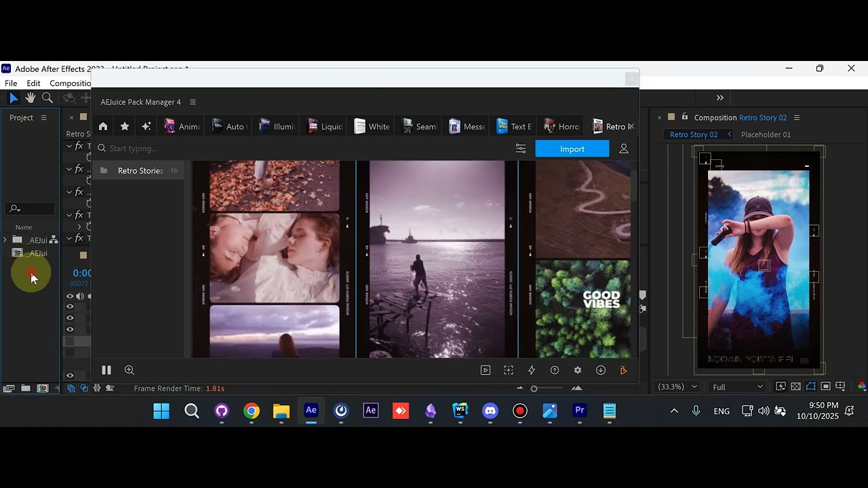Image resolution: width=868 pixels, height=488 pixels.
Task: Open the Composition panel menu icon
Action: pyautogui.click(x=797, y=118)
